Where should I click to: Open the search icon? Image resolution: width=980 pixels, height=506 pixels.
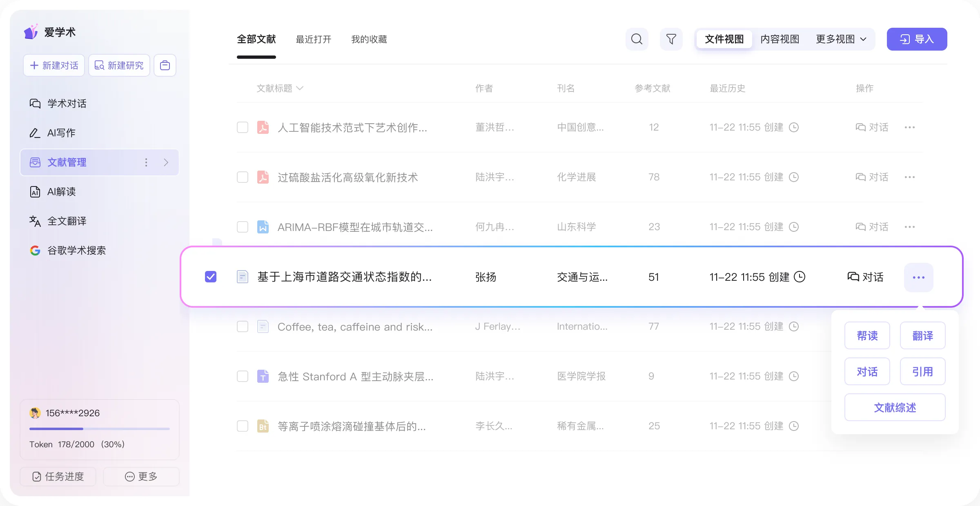[x=636, y=39]
